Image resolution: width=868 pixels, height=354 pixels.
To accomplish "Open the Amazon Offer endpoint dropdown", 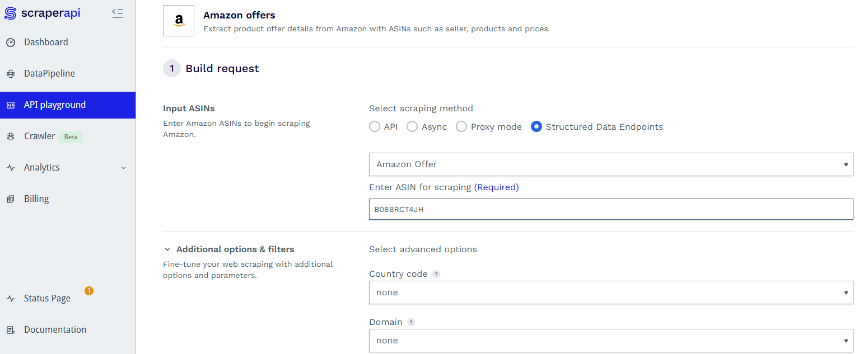I will pyautogui.click(x=611, y=164).
